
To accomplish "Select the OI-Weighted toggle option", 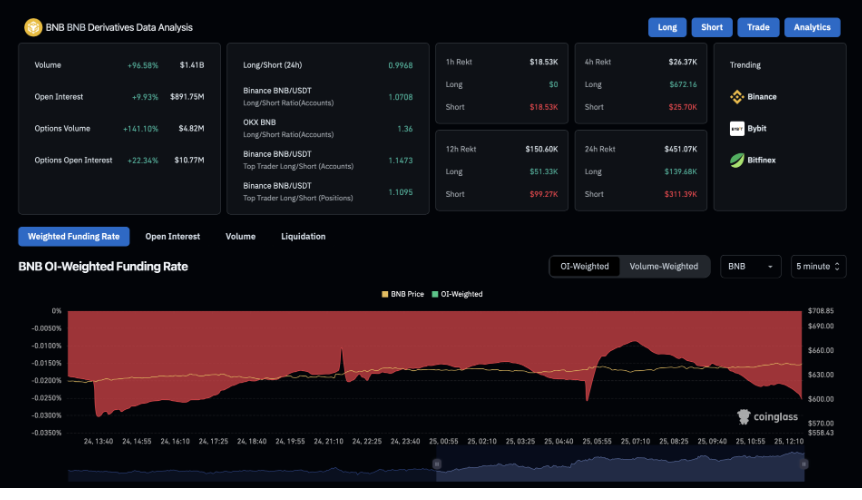I will point(584,266).
